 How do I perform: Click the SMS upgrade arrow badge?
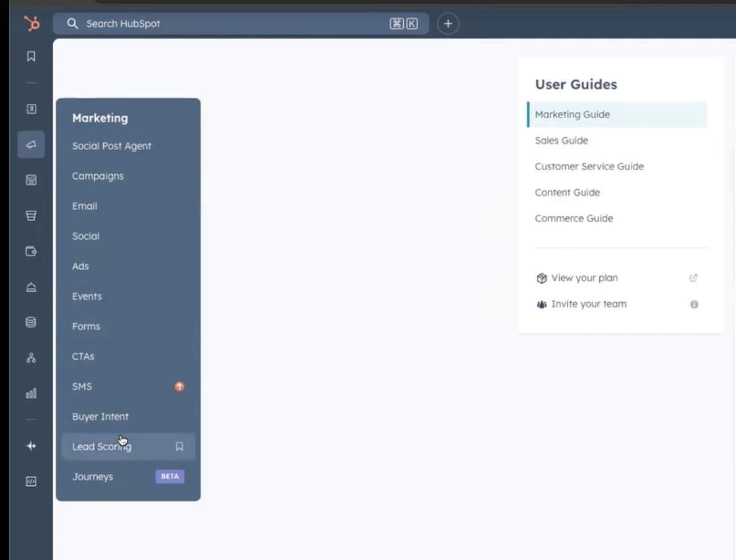pos(179,386)
